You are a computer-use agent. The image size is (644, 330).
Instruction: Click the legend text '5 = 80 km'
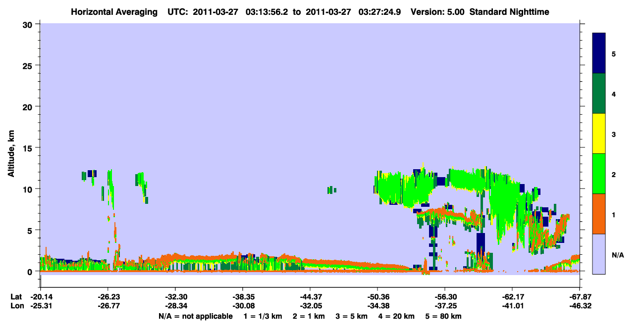point(444,316)
